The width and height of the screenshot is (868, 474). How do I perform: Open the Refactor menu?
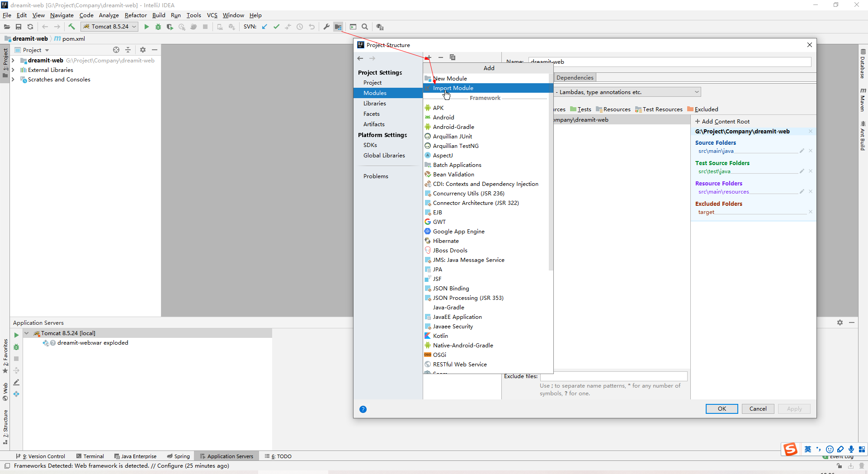coord(136,15)
